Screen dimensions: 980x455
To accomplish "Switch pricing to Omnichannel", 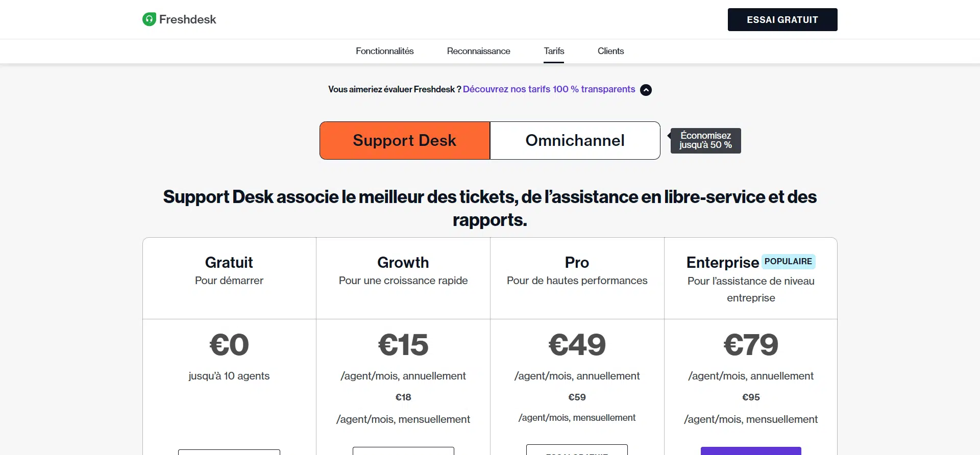I will click(575, 140).
